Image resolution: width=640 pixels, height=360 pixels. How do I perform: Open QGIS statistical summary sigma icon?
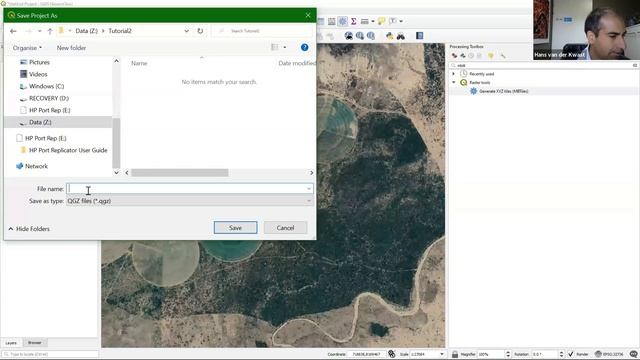353,21
